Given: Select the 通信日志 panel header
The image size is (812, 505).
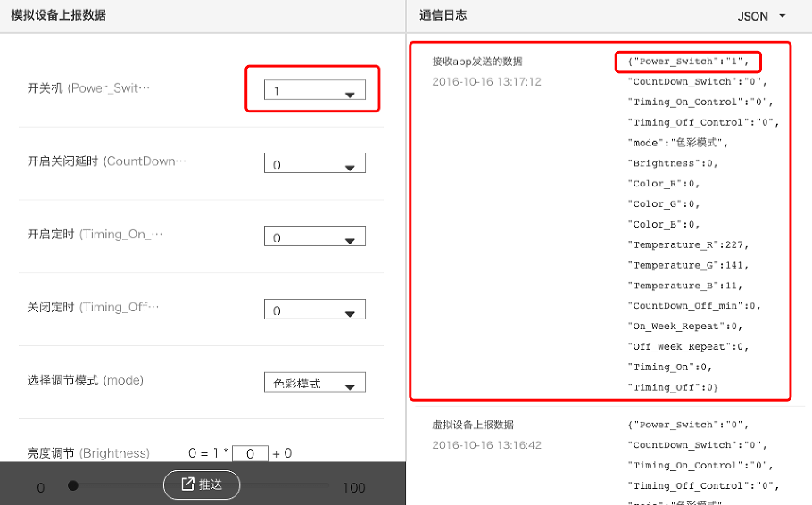Looking at the screenshot, I should point(443,15).
